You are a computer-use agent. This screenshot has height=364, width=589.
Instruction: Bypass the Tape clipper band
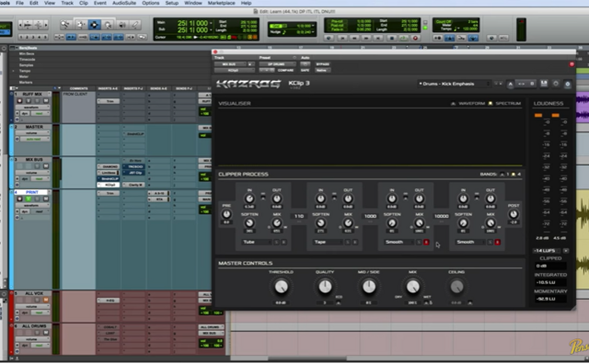pyautogui.click(x=354, y=243)
